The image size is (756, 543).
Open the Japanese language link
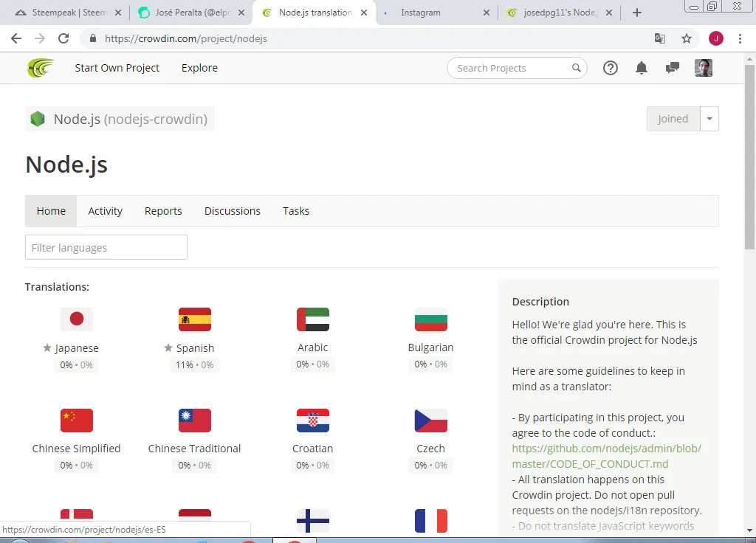(x=77, y=348)
